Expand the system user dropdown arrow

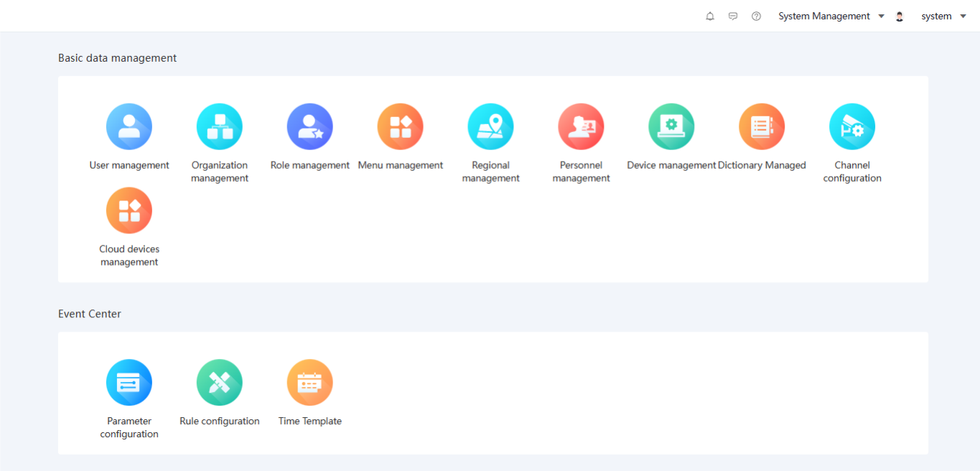(x=963, y=17)
